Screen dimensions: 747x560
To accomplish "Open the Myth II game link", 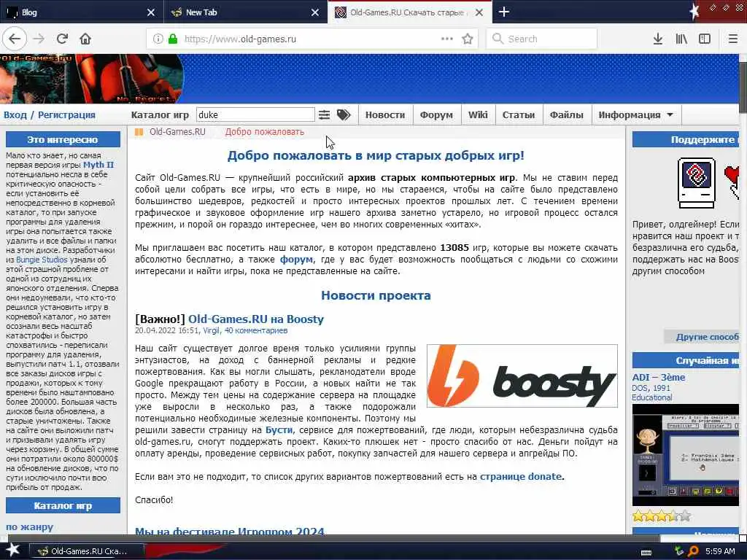I will coord(98,165).
